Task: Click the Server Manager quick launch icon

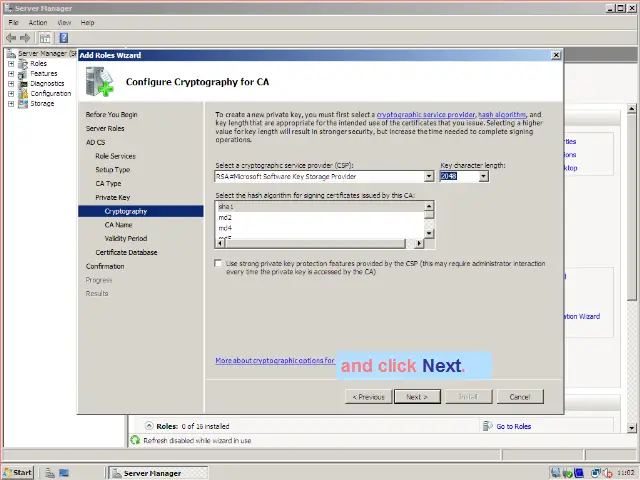Action: click(50, 473)
